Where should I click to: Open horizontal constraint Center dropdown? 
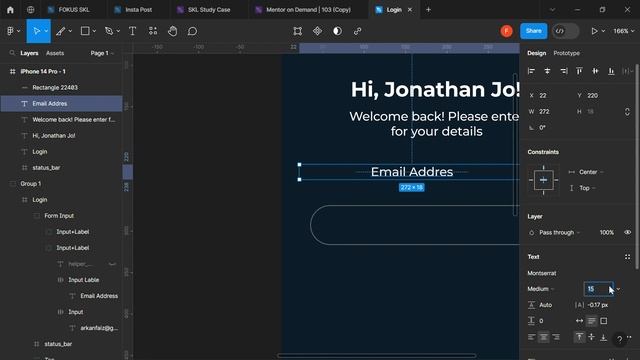click(x=591, y=172)
